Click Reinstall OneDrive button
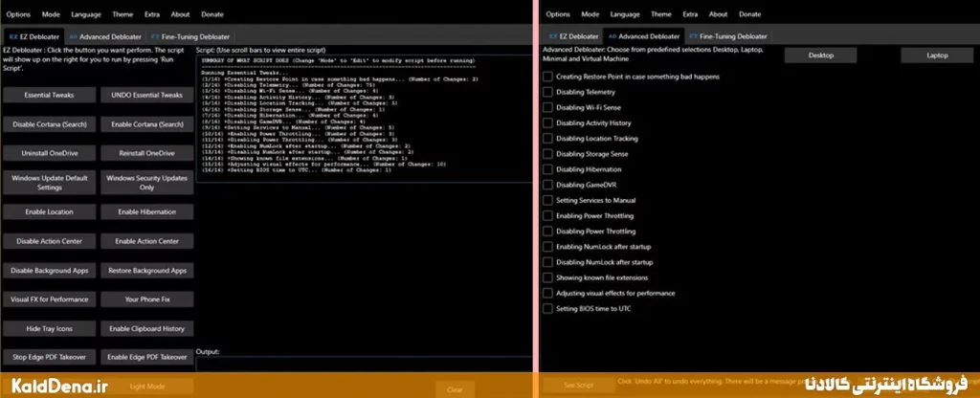 click(146, 153)
